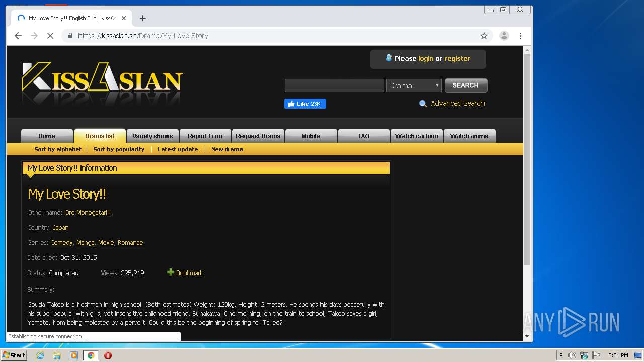Click Sort by popularity
The image size is (644, 362).
pyautogui.click(x=119, y=149)
